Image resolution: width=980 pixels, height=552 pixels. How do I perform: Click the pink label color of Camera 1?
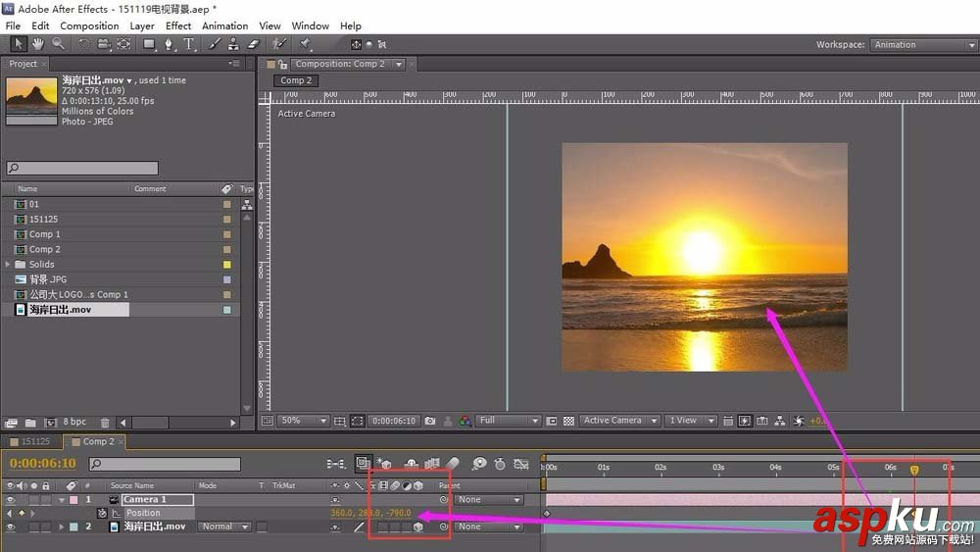click(x=73, y=499)
